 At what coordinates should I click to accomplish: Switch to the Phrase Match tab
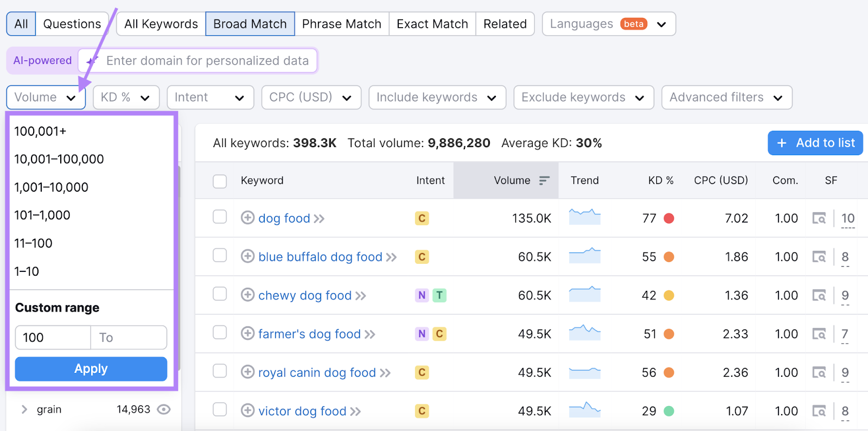[341, 24]
